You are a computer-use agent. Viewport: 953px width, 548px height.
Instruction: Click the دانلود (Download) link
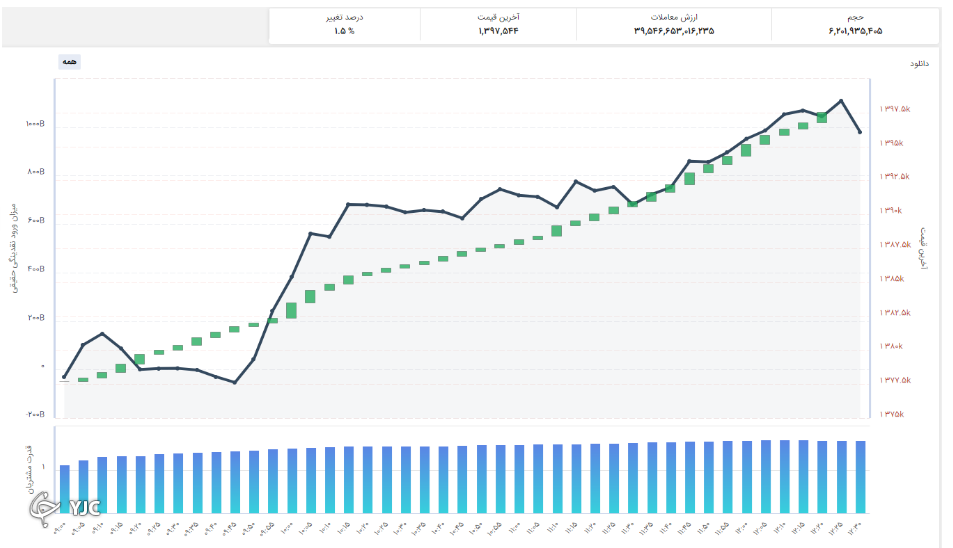[919, 63]
